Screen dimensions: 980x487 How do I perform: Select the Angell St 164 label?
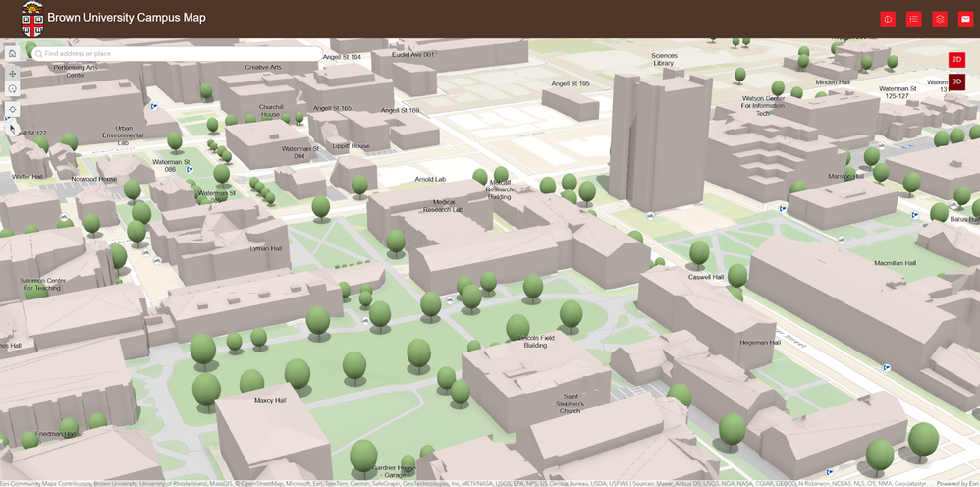click(x=342, y=57)
